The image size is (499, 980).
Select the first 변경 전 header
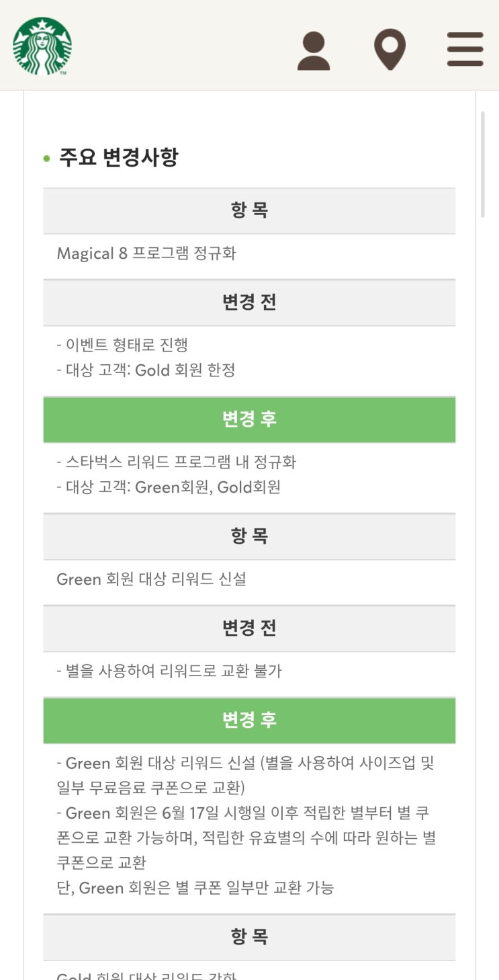[x=249, y=302]
